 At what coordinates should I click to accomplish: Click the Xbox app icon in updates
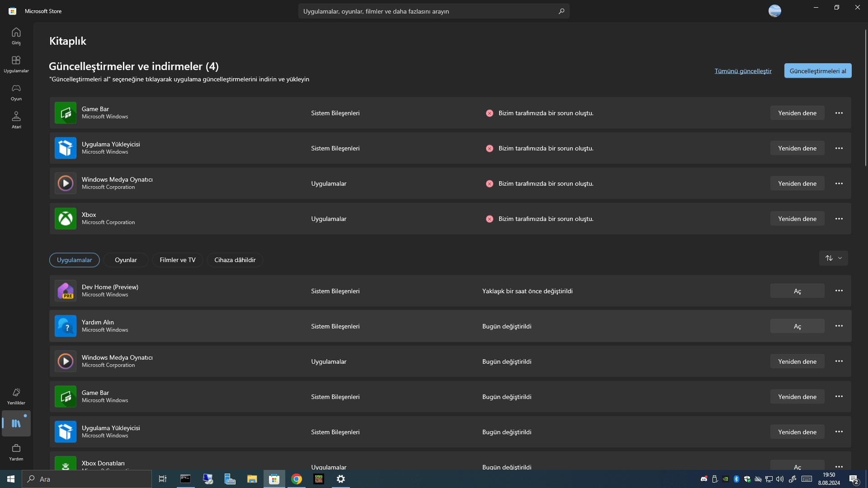point(66,219)
